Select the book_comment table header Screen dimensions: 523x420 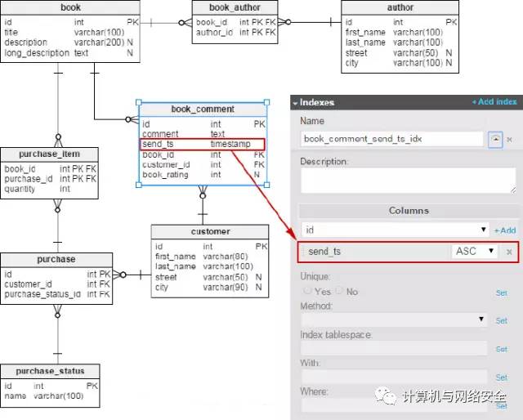click(x=203, y=109)
